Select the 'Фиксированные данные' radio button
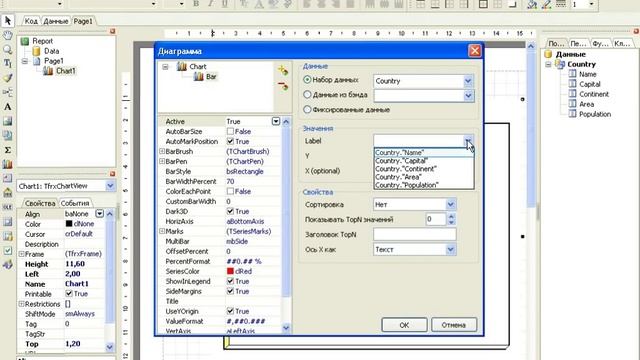 point(307,109)
